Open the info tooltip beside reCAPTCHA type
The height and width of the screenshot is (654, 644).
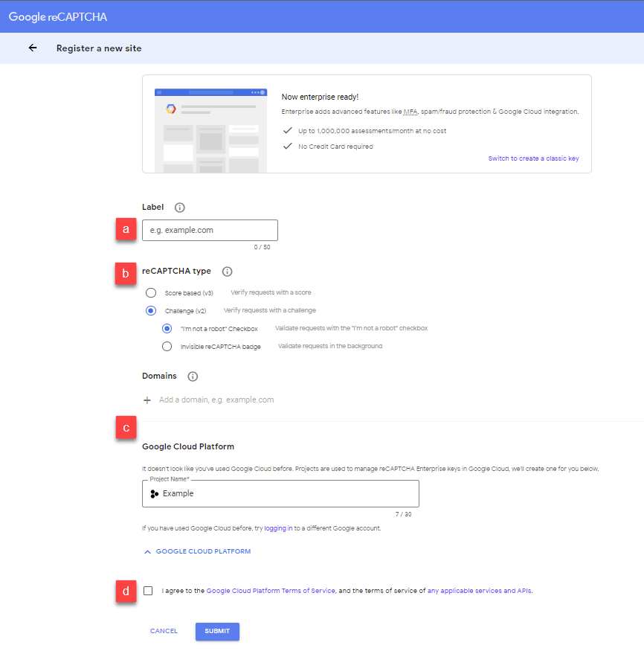pyautogui.click(x=227, y=272)
